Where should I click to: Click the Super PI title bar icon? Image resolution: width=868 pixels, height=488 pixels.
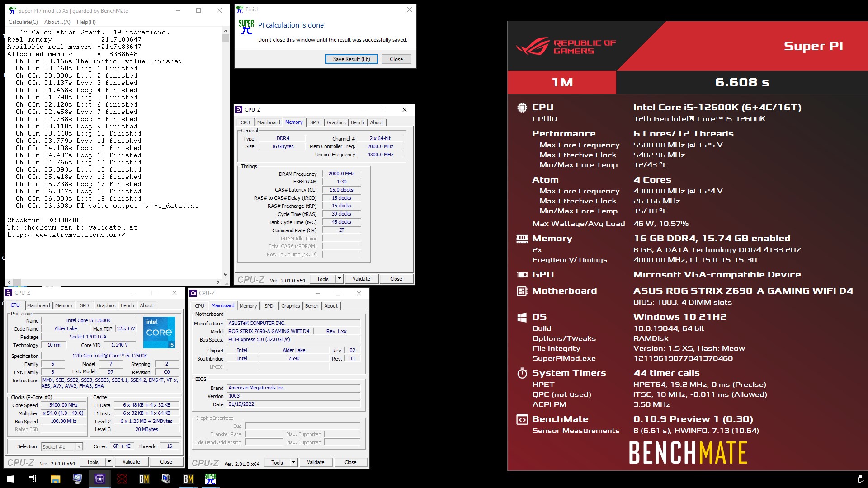click(12, 10)
